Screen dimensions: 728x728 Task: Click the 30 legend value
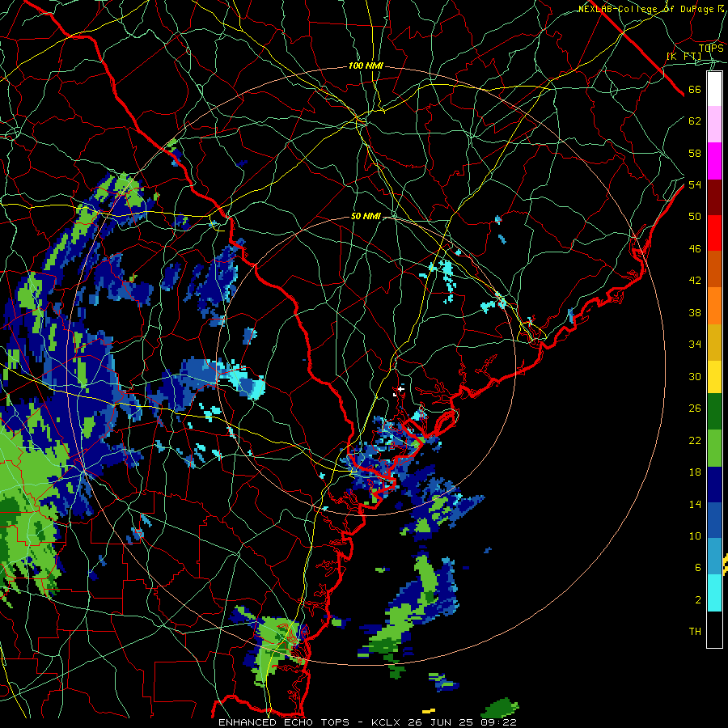[x=695, y=376]
